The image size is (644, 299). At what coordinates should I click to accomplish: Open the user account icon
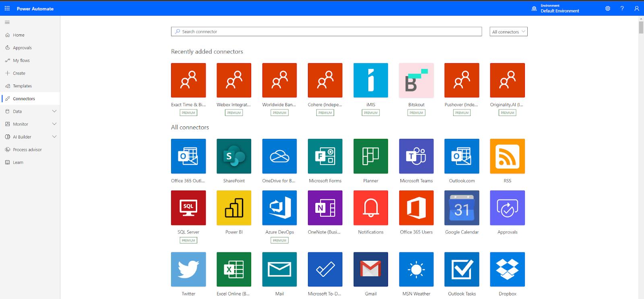637,8
